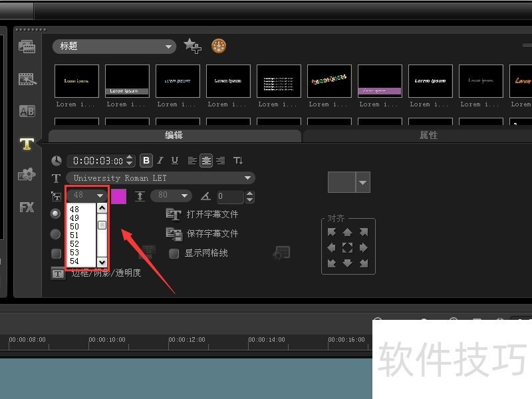
Task: Open the FX filter library
Action: coord(27,207)
